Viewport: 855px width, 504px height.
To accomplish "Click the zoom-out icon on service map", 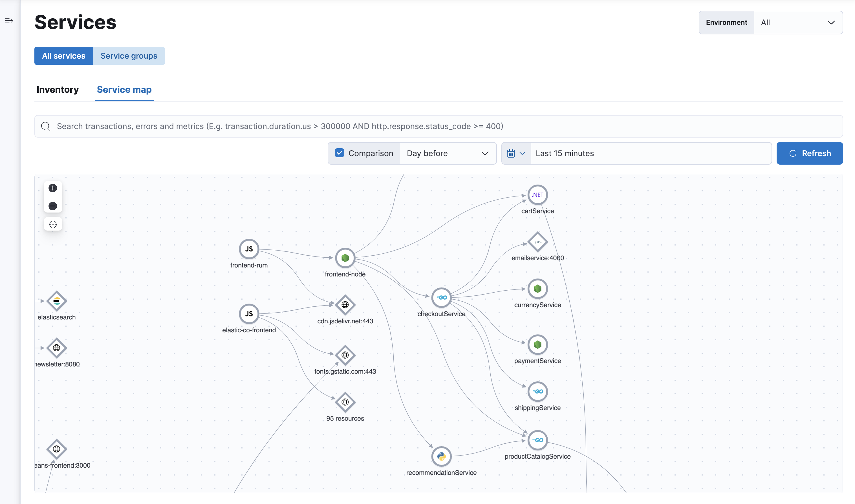I will [53, 206].
